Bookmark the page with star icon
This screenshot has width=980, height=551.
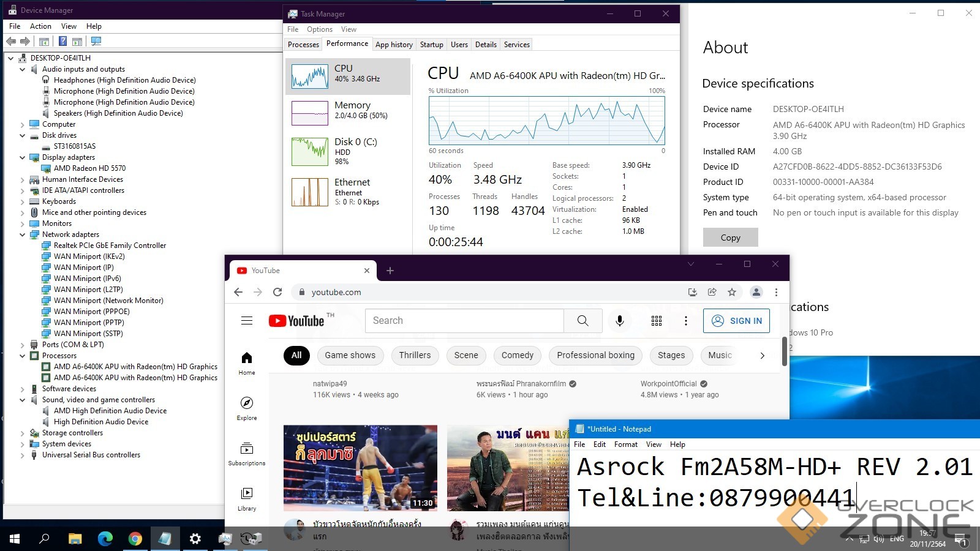tap(731, 292)
